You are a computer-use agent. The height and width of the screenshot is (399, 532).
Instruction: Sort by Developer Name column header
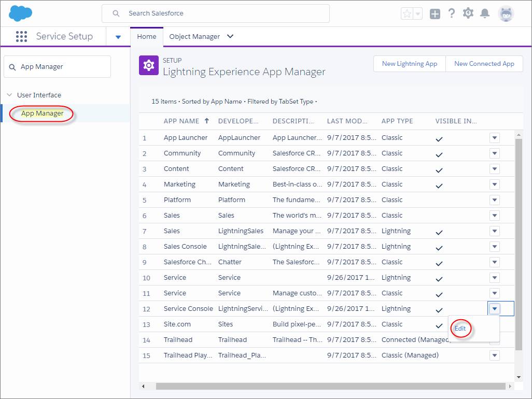coord(238,121)
